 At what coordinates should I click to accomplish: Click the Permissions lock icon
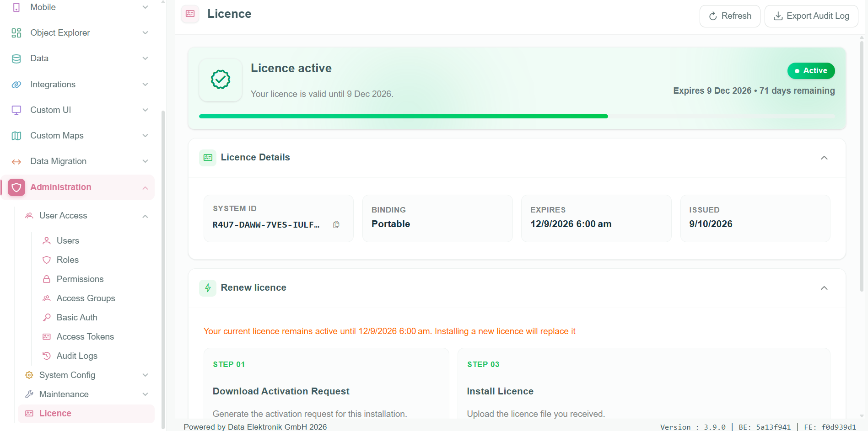coord(47,279)
